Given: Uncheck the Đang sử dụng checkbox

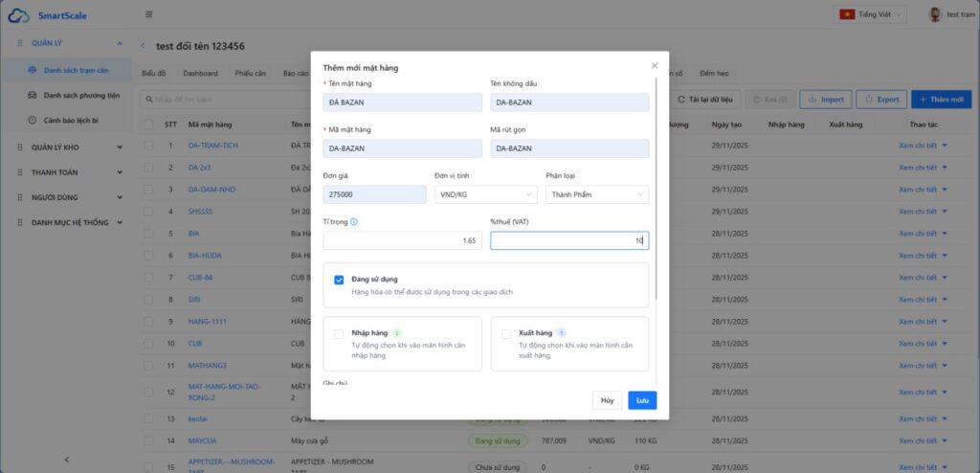Looking at the screenshot, I should (x=339, y=280).
